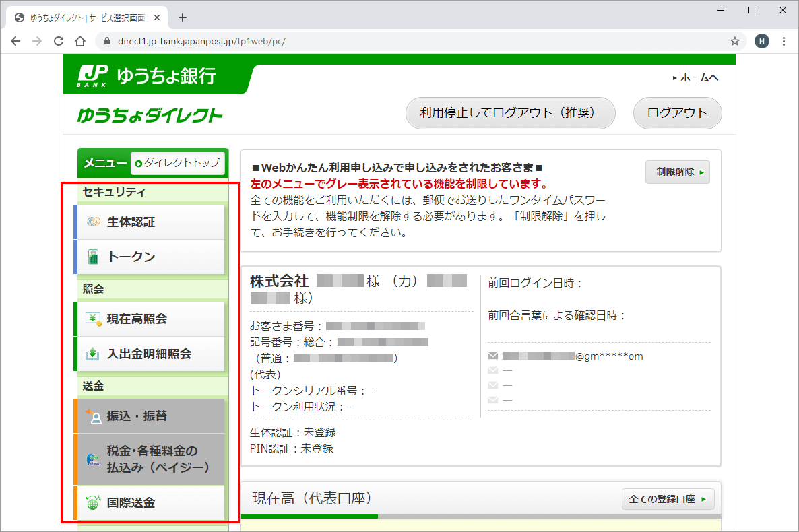The width and height of the screenshot is (799, 532).
Task: Follow the ホームへ link
Action: pyautogui.click(x=695, y=77)
